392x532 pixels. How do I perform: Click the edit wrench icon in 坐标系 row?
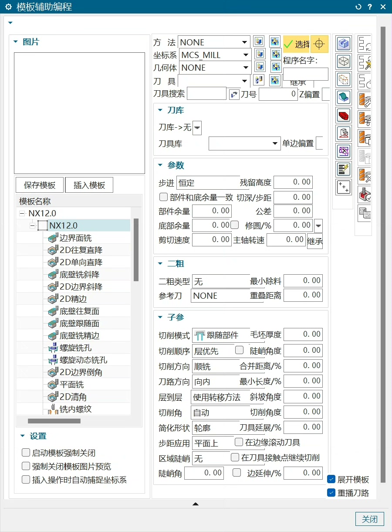276,55
